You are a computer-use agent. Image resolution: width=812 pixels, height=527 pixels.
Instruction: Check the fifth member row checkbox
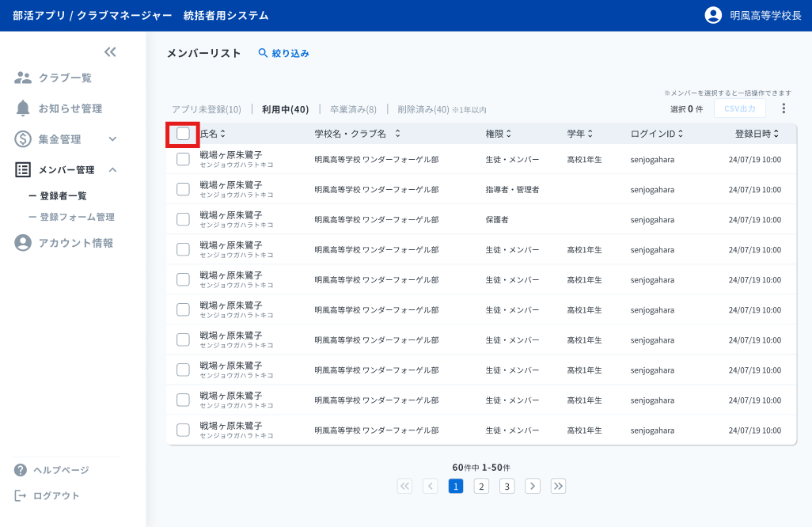pos(183,279)
